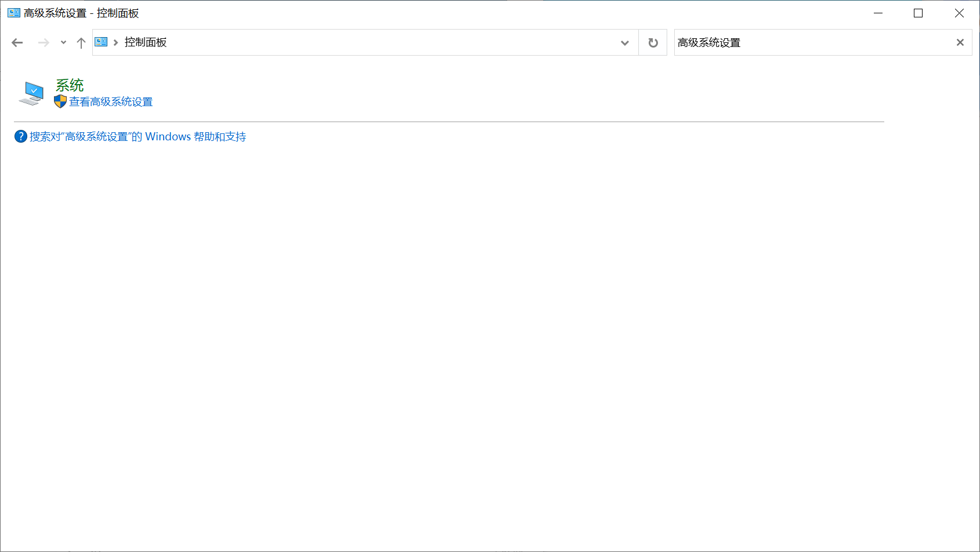Expand the chevron before 控制面板 in the address bar
This screenshot has width=980, height=552.
tap(116, 42)
